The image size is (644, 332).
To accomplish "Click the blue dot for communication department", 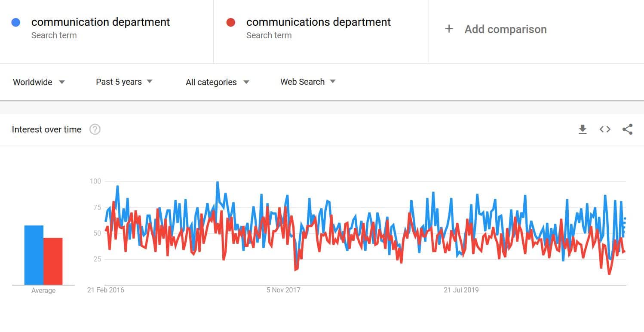I will (16, 22).
